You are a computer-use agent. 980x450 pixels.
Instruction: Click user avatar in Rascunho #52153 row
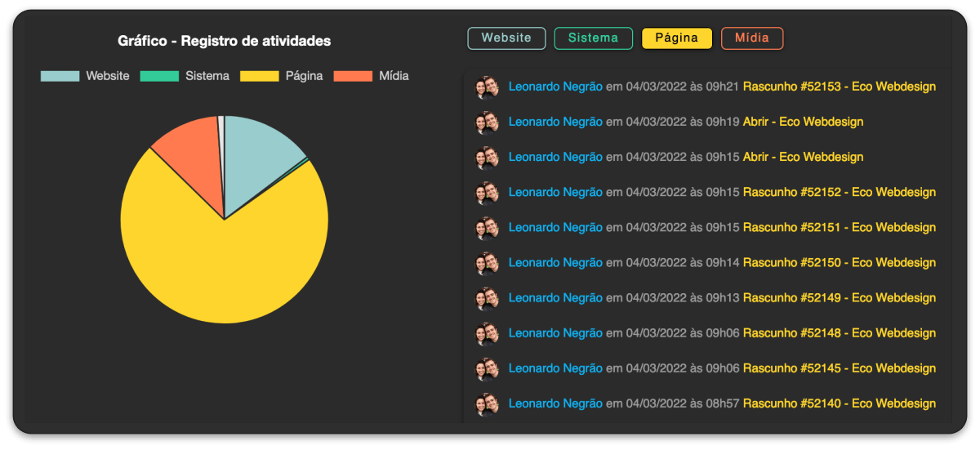pos(487,87)
